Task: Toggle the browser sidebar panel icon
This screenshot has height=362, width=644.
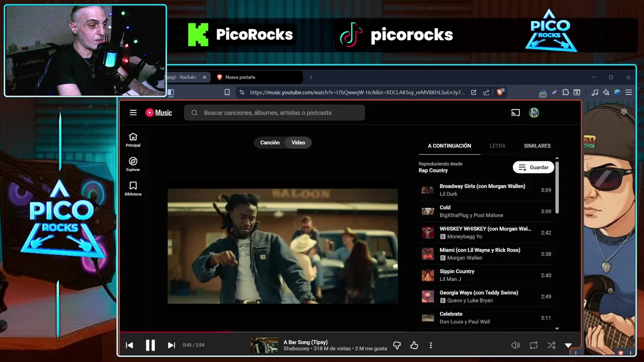Action: click(171, 93)
